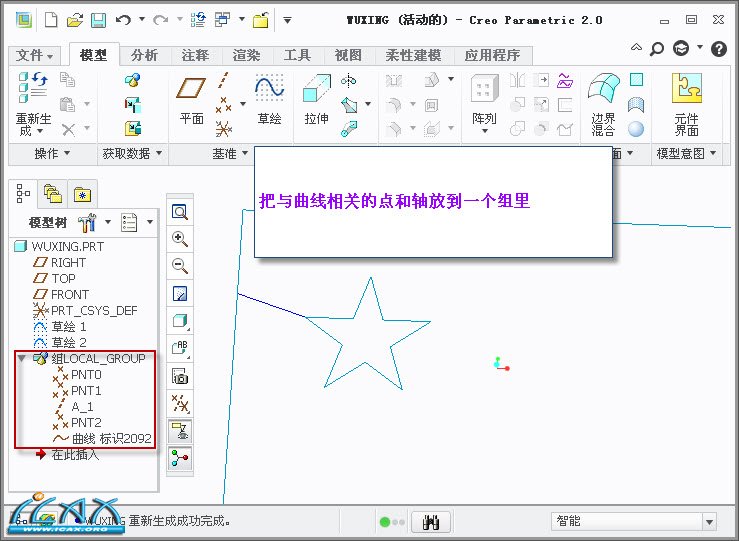
Task: Save the model with the disk icon
Action: (x=98, y=20)
